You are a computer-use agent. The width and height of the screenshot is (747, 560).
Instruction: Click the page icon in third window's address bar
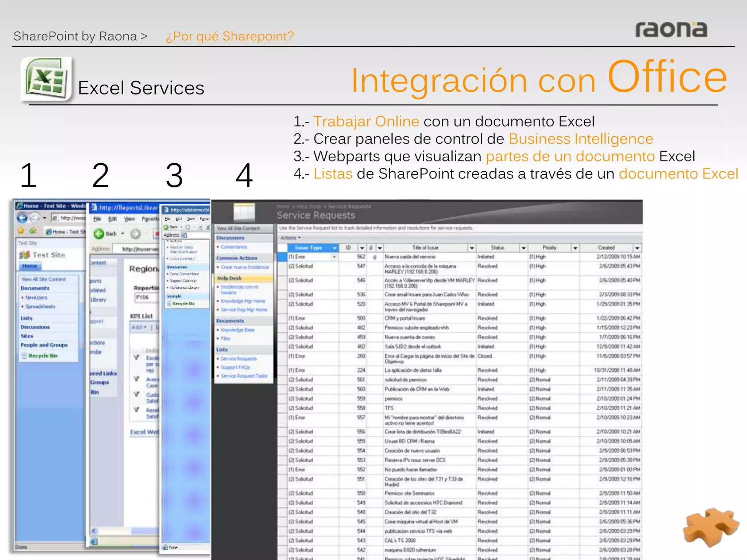click(x=184, y=235)
